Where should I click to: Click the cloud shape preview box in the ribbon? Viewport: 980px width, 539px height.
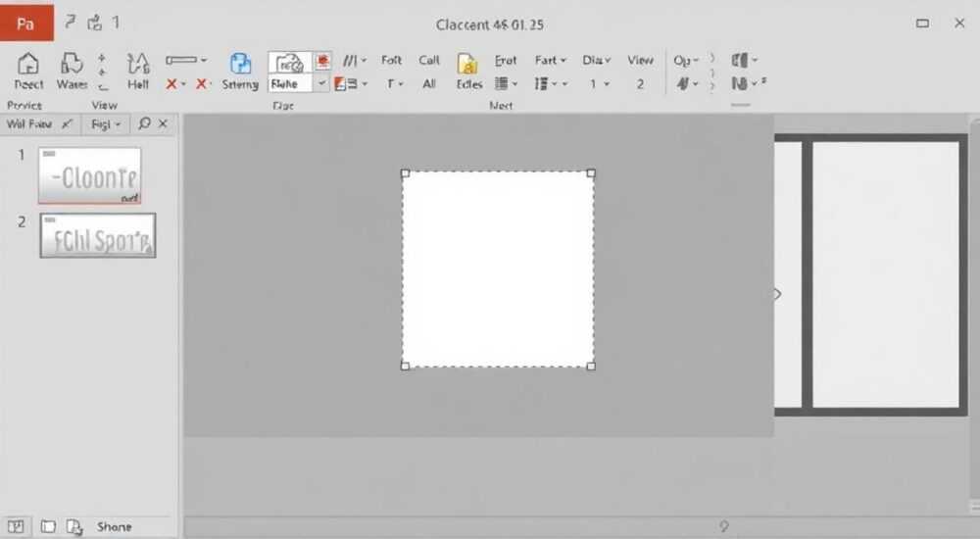(289, 63)
